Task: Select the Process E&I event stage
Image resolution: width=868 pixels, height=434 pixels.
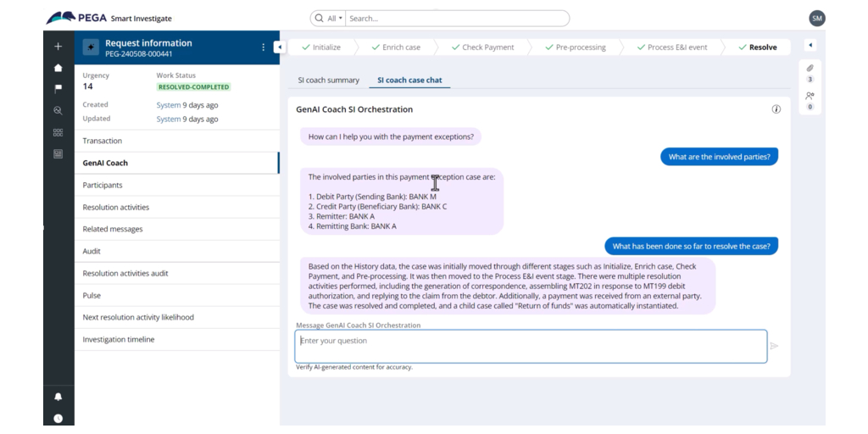Action: pos(672,47)
